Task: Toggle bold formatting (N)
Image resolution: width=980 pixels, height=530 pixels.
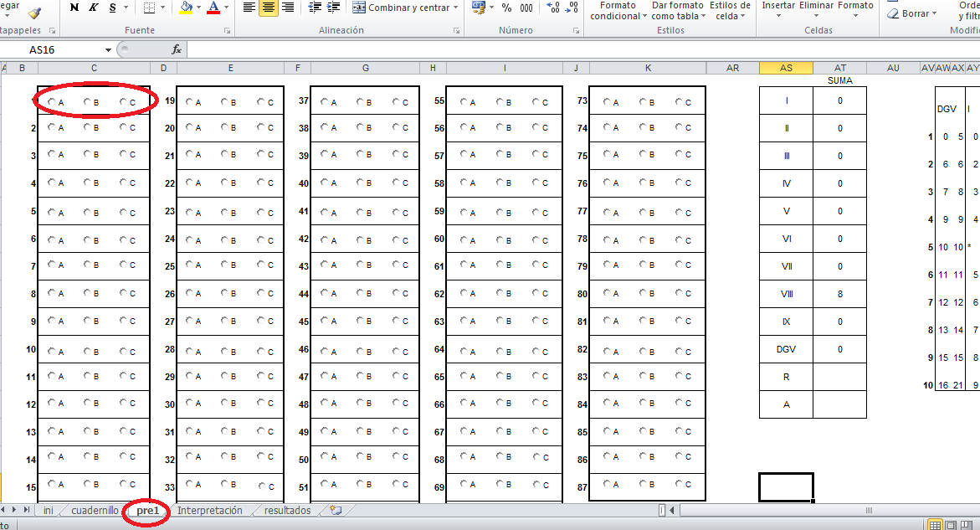Action: coord(74,8)
